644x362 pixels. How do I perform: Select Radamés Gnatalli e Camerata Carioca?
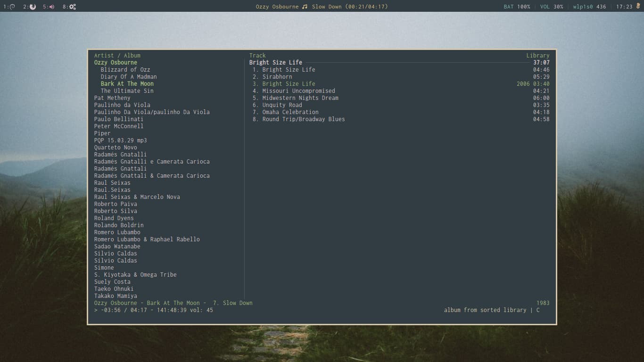(152, 161)
